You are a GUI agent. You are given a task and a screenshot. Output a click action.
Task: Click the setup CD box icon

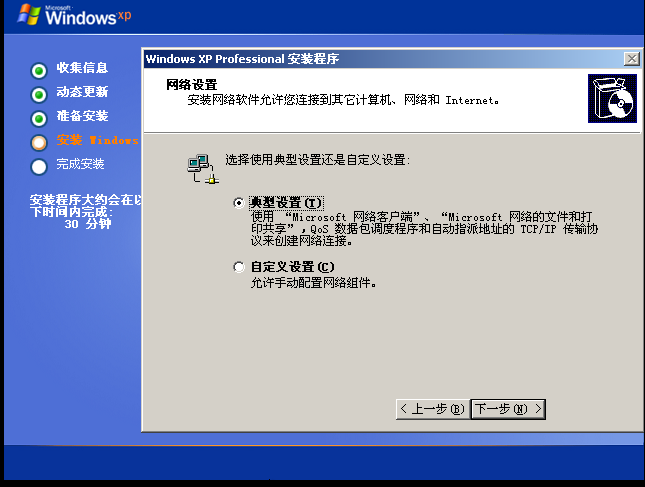pos(612,98)
